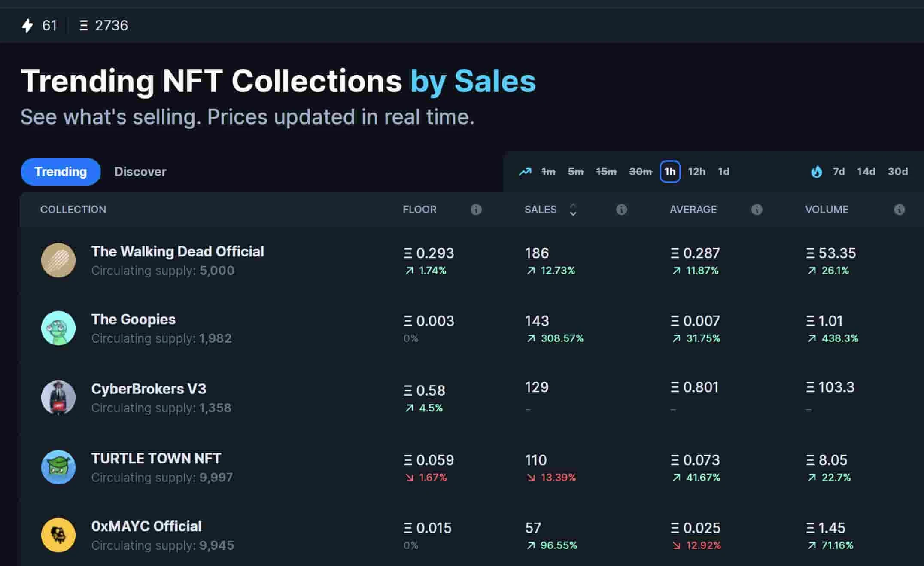Toggle the SALES column sort arrows
Viewport: 924px width, 566px height.
573,210
